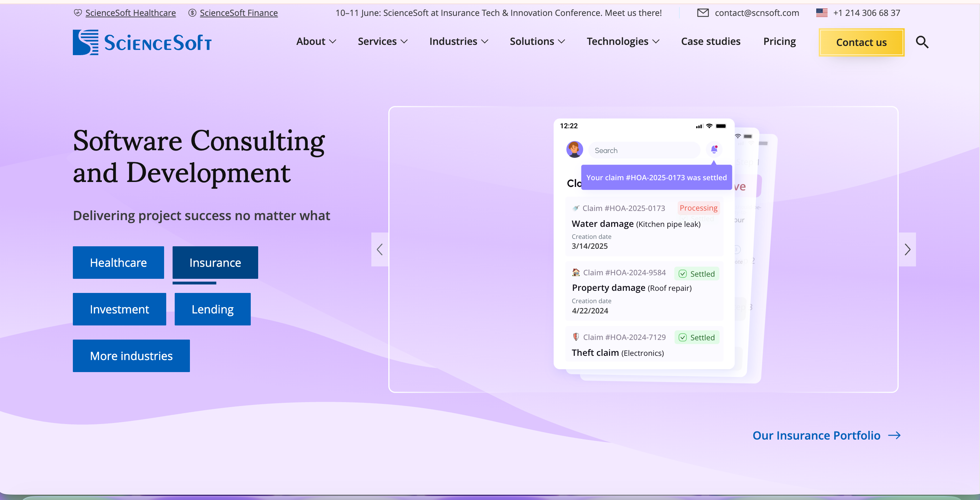Image resolution: width=980 pixels, height=500 pixels.
Task: Click the shield icon on claim #HOA-2024-7129
Action: pyautogui.click(x=576, y=337)
